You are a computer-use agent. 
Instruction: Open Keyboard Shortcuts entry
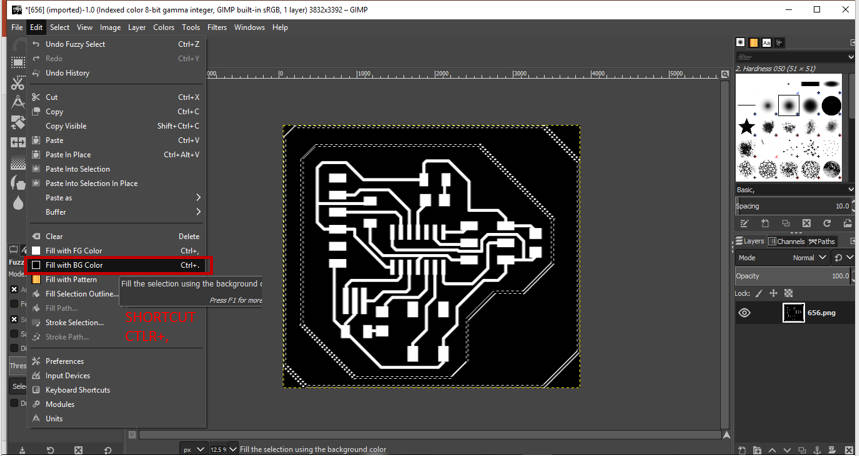click(117, 390)
